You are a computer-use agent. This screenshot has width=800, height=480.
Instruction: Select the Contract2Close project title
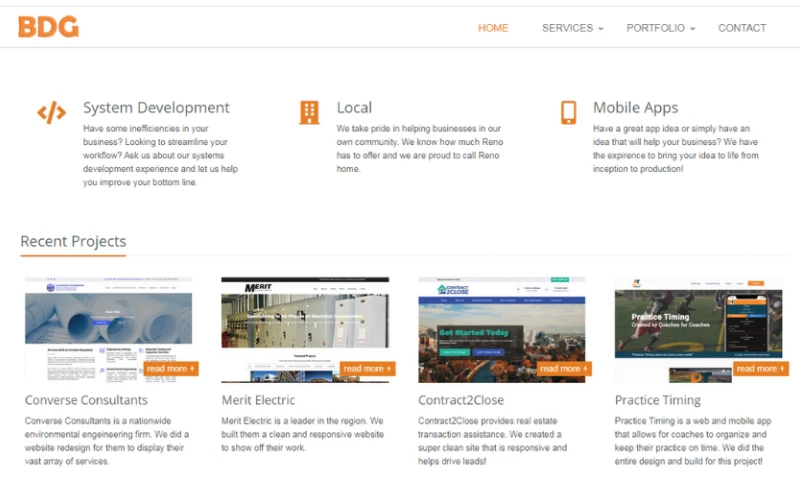pos(461,400)
